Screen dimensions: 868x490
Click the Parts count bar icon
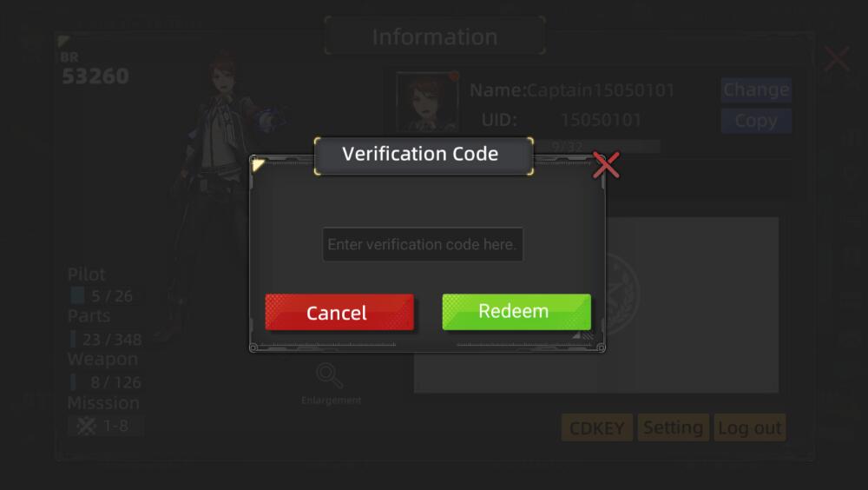pyautogui.click(x=73, y=339)
